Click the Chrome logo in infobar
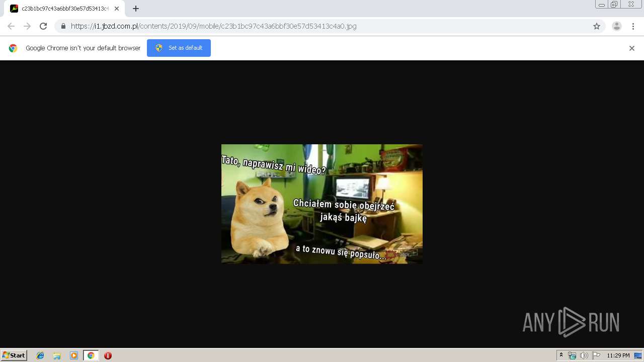 (x=13, y=48)
